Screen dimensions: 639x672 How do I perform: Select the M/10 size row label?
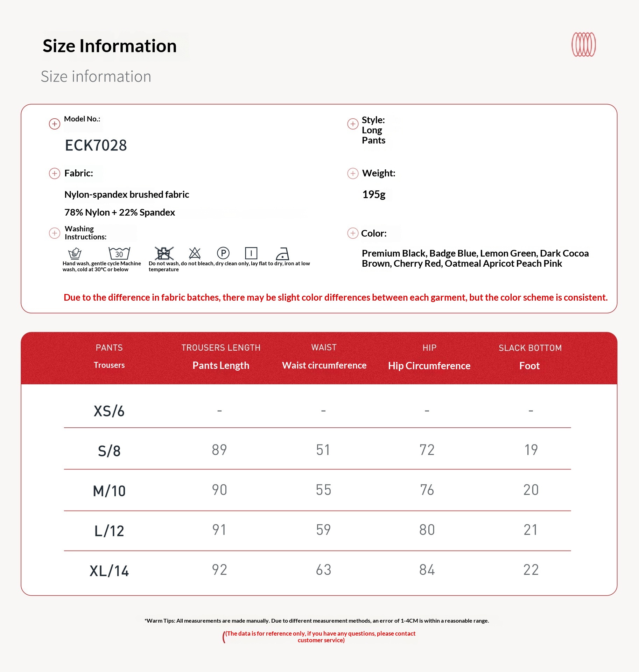point(109,491)
